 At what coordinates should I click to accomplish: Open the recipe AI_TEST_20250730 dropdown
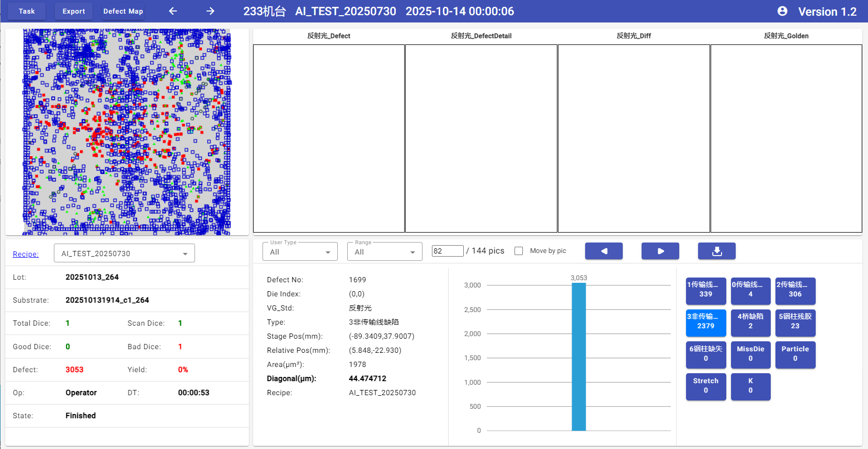pos(124,254)
